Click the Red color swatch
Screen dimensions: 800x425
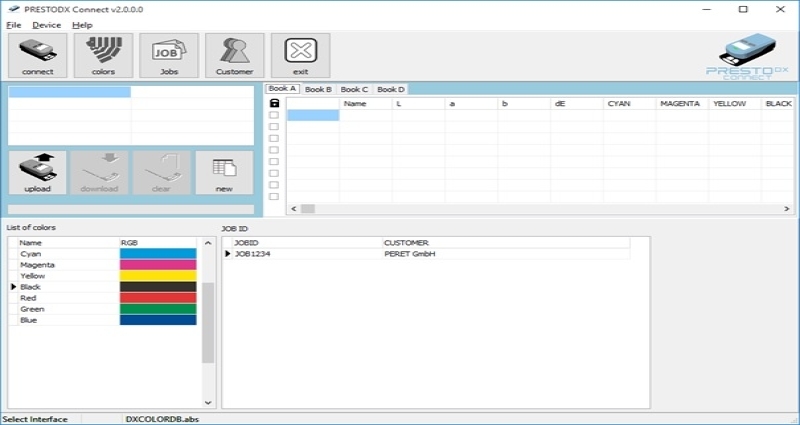pyautogui.click(x=158, y=298)
